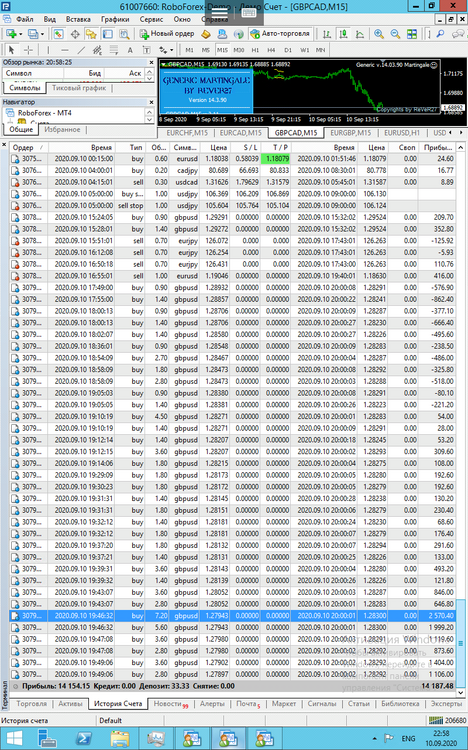The width and height of the screenshot is (468, 750).
Task: Select the text 'A' tool
Action: [x=130, y=50]
